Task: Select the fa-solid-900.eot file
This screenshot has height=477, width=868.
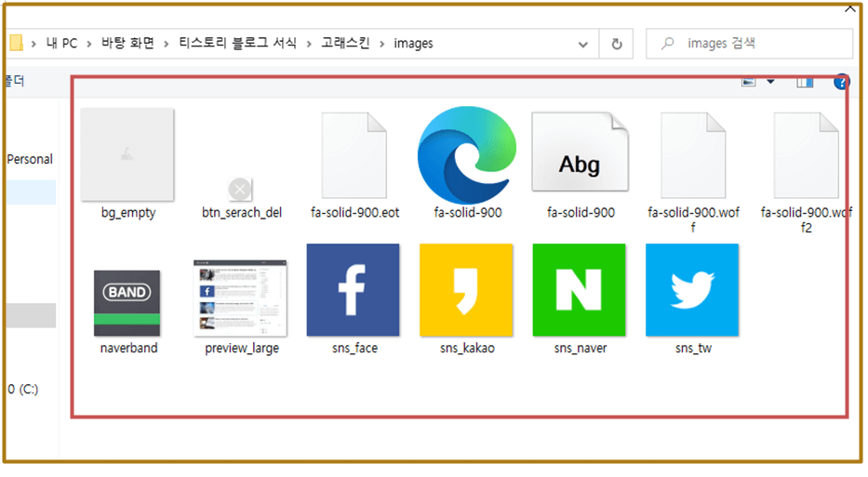Action: (354, 155)
